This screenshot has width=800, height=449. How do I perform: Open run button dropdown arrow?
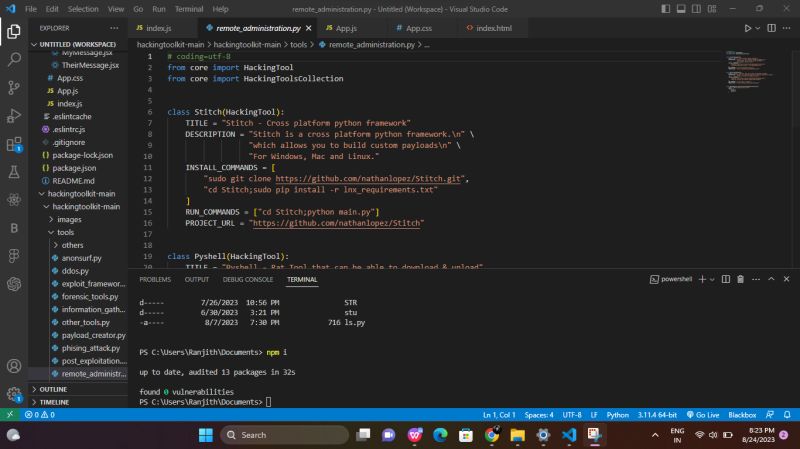pos(758,28)
